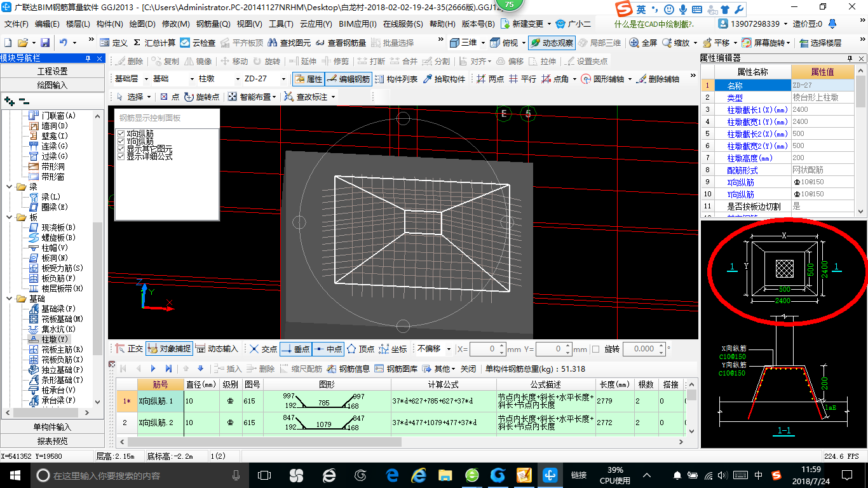Toggle 显示详细公式 checkbox
Screen dimensions: 868x488
click(x=121, y=156)
